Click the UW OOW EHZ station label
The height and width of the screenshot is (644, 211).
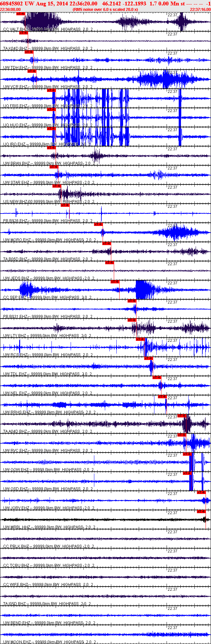(16, 470)
